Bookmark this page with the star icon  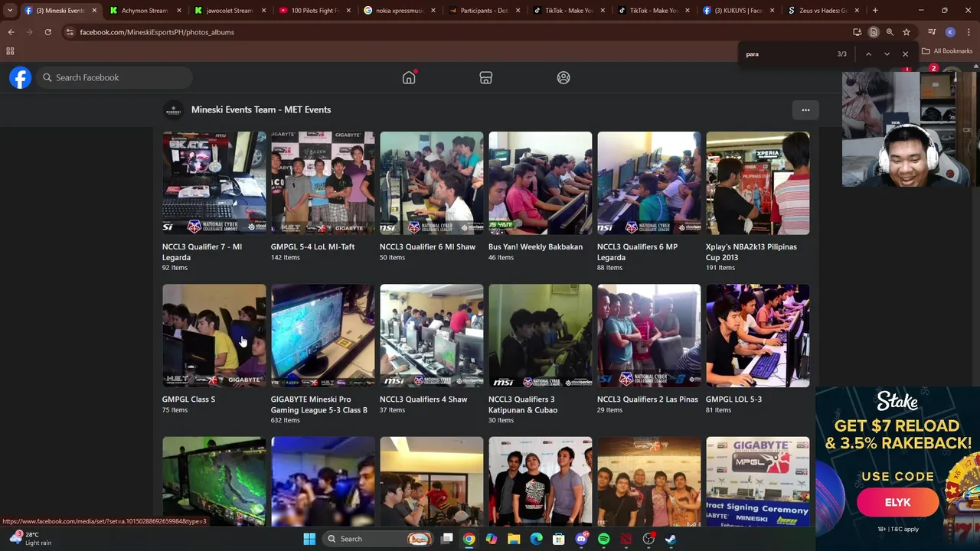point(906,32)
